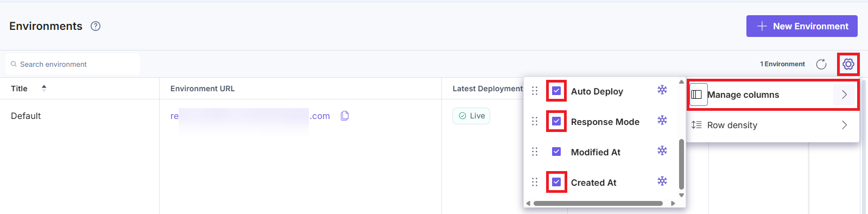Click the Environment URL column header
The width and height of the screenshot is (868, 214).
pyautogui.click(x=202, y=89)
